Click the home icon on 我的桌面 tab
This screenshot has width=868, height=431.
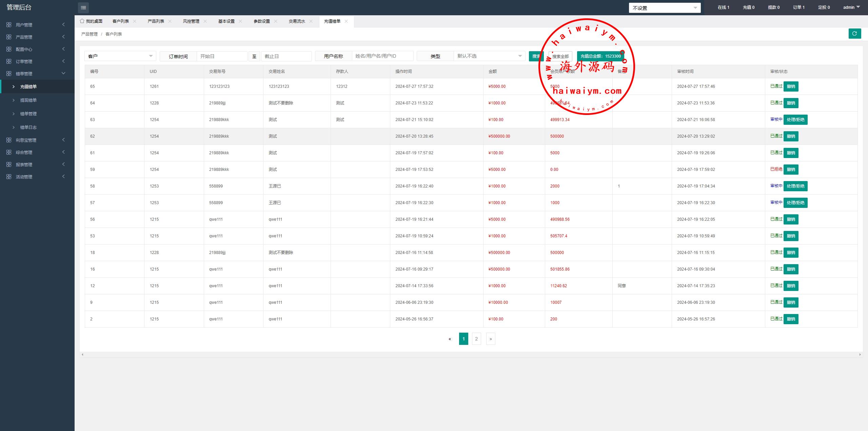click(82, 21)
